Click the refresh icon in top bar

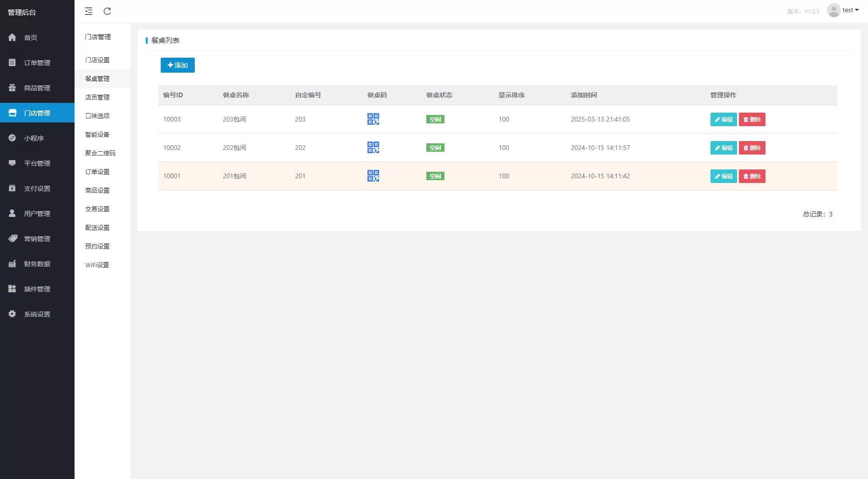(x=107, y=11)
